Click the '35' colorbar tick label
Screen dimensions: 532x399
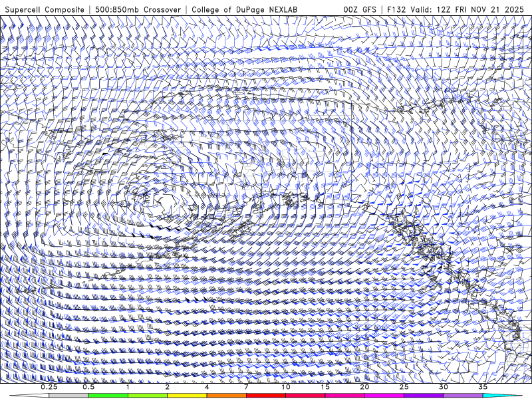pos(483,387)
